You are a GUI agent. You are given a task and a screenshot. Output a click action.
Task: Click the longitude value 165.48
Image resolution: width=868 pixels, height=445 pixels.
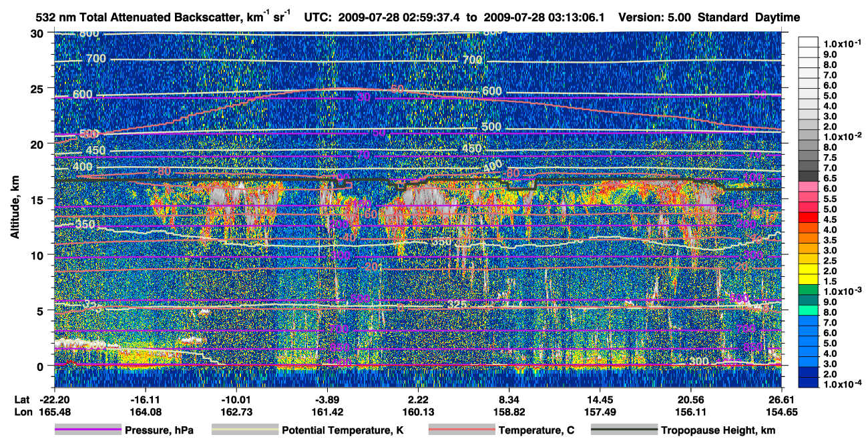click(x=54, y=412)
